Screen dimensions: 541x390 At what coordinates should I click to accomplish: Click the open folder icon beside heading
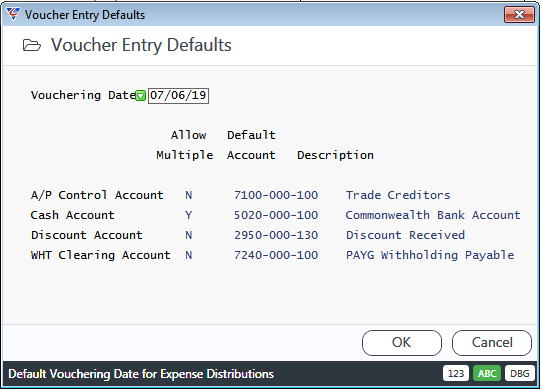[x=32, y=45]
